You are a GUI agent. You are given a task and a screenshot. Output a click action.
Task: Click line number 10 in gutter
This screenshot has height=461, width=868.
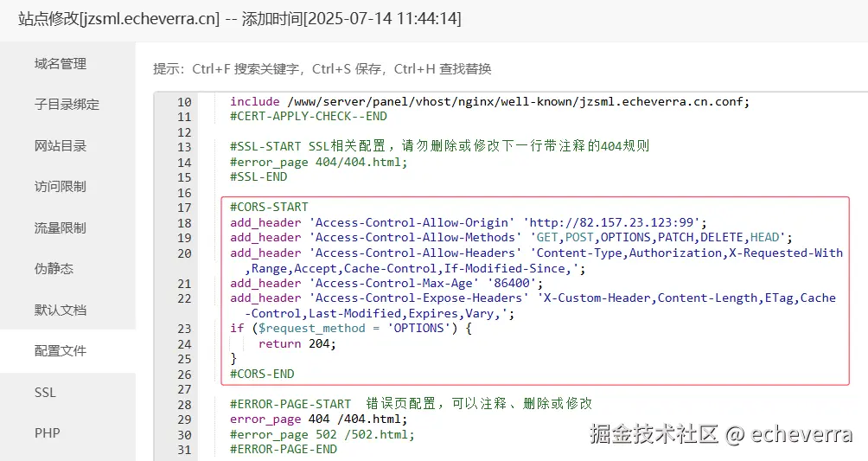pos(184,102)
